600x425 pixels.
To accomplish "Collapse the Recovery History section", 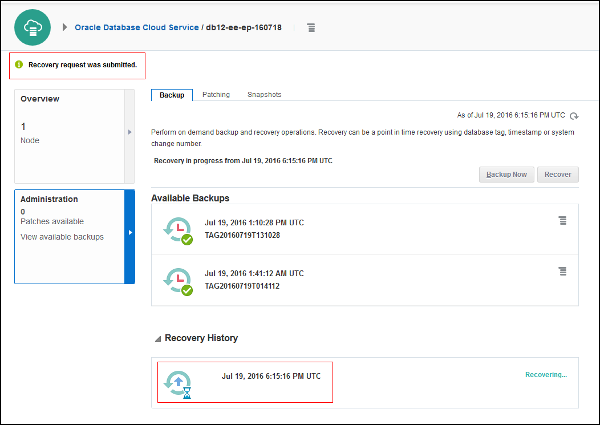I will [158, 339].
